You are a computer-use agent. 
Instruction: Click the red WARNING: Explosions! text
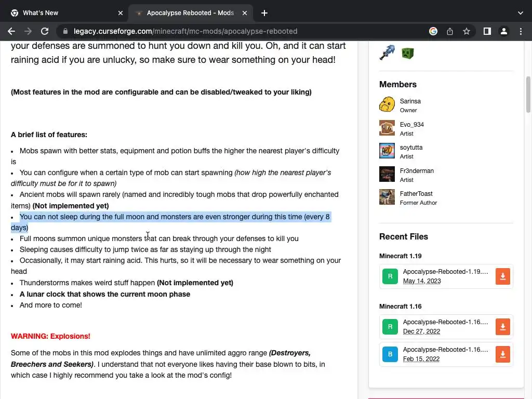(x=50, y=336)
